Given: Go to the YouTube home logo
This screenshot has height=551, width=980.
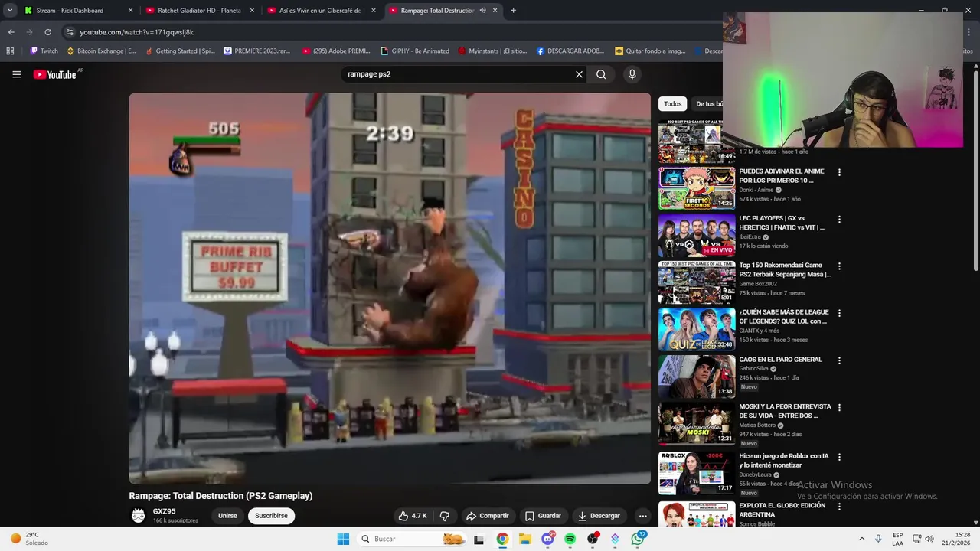Looking at the screenshot, I should tap(55, 74).
